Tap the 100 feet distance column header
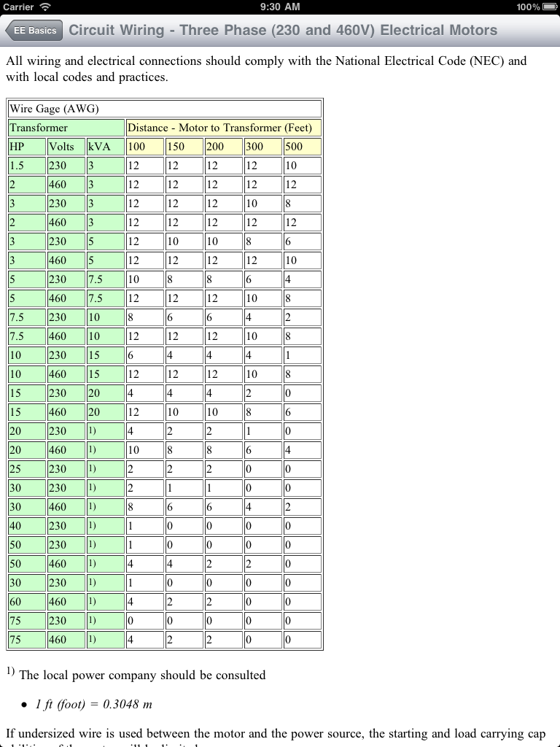560x747 pixels. [x=144, y=147]
